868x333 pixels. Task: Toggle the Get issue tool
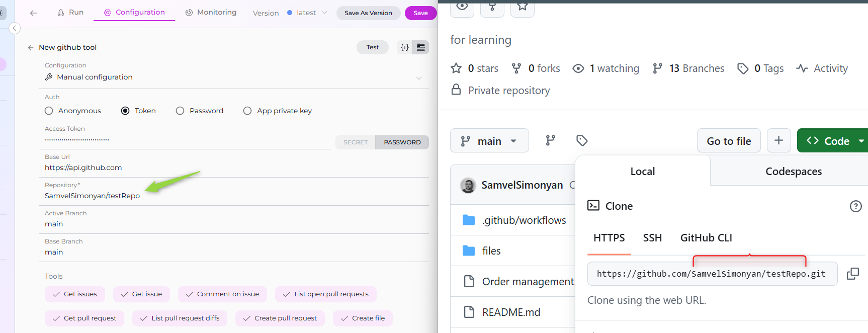[141, 294]
